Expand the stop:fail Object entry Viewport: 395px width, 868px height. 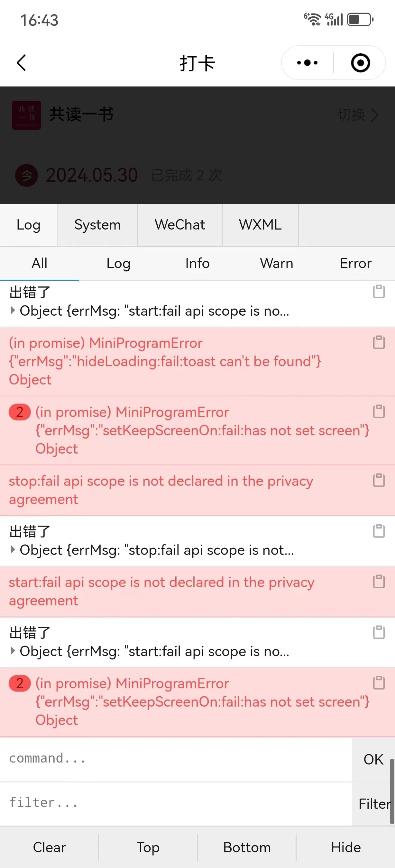[x=13, y=550]
